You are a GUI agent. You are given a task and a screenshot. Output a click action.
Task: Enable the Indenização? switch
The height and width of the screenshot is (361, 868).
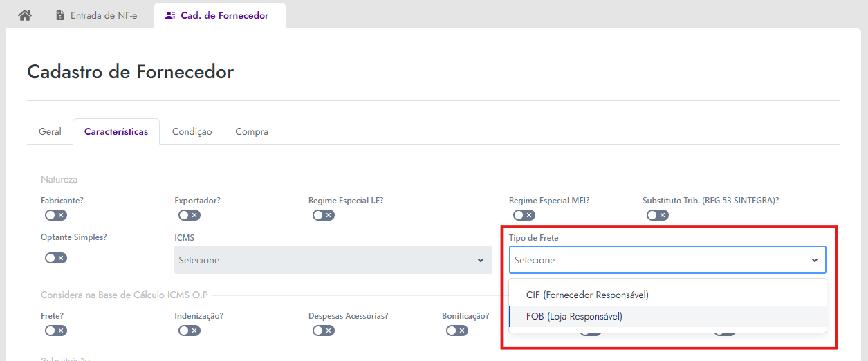tap(190, 331)
